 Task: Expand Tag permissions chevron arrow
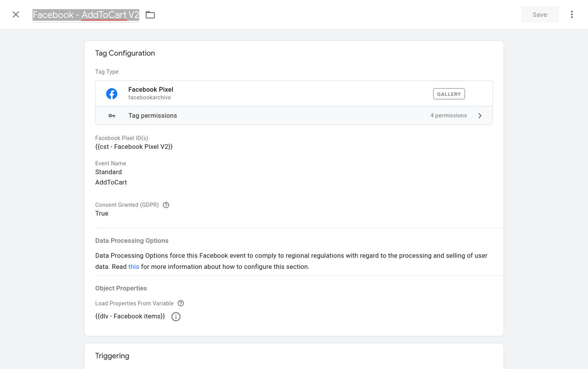[x=480, y=116]
